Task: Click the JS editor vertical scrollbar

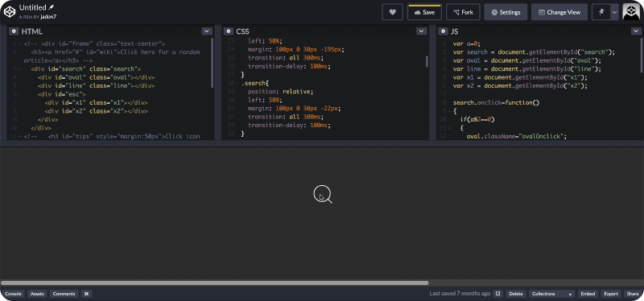Action: coord(642,56)
